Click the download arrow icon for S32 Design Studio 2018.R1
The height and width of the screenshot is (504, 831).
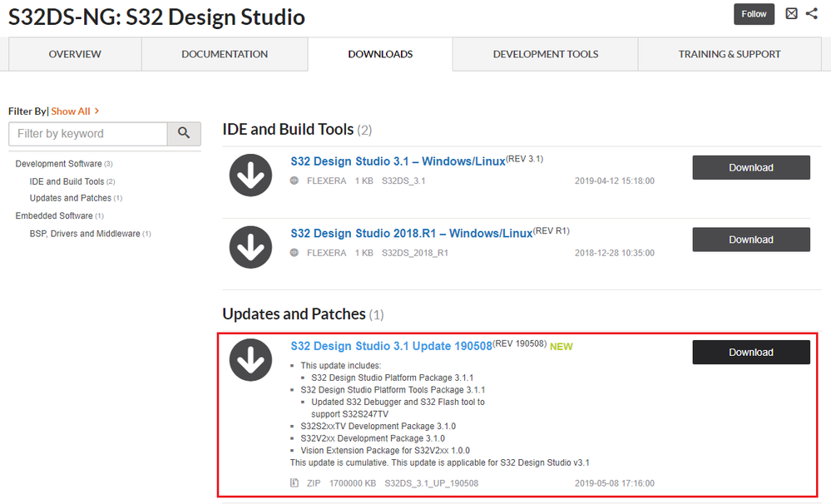click(250, 247)
